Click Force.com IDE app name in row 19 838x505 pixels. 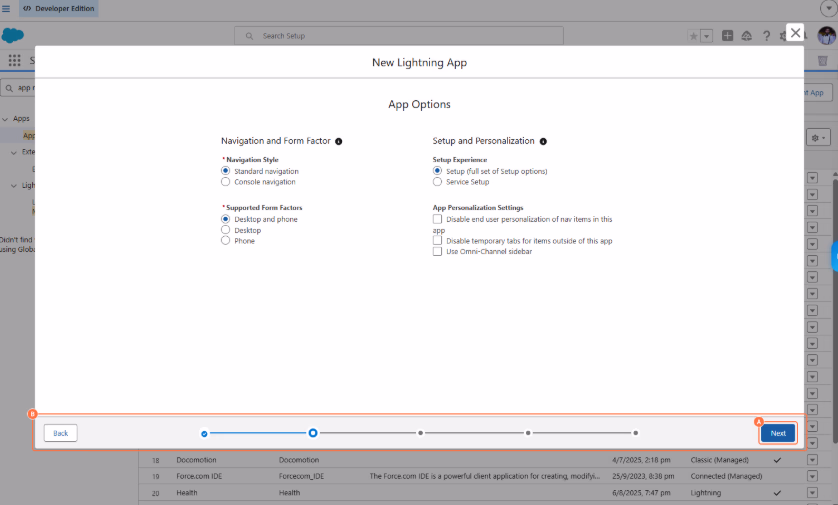[x=199, y=476]
